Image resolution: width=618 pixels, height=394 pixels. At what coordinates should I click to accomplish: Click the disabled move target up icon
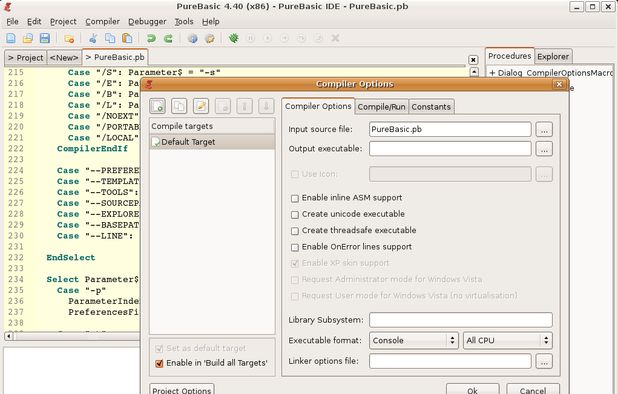pyautogui.click(x=244, y=106)
